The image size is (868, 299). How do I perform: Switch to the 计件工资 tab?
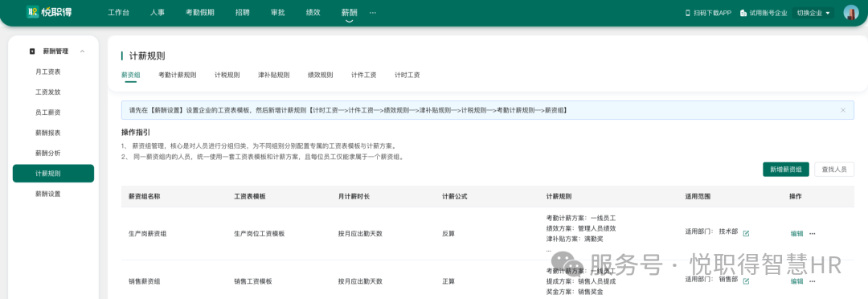(x=364, y=75)
